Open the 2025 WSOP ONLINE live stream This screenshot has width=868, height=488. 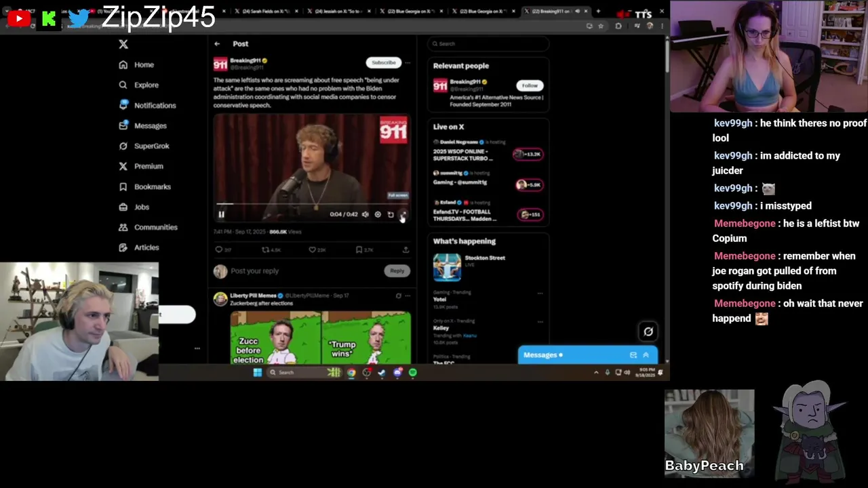pyautogui.click(x=464, y=155)
